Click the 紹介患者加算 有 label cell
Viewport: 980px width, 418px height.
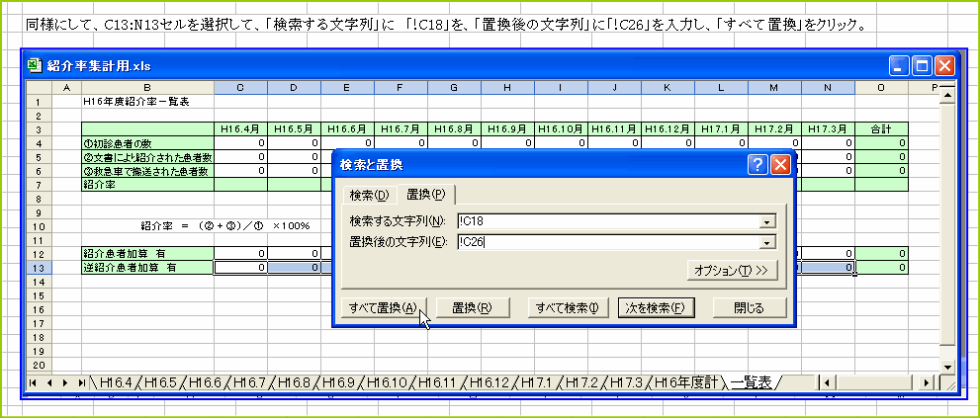(147, 254)
